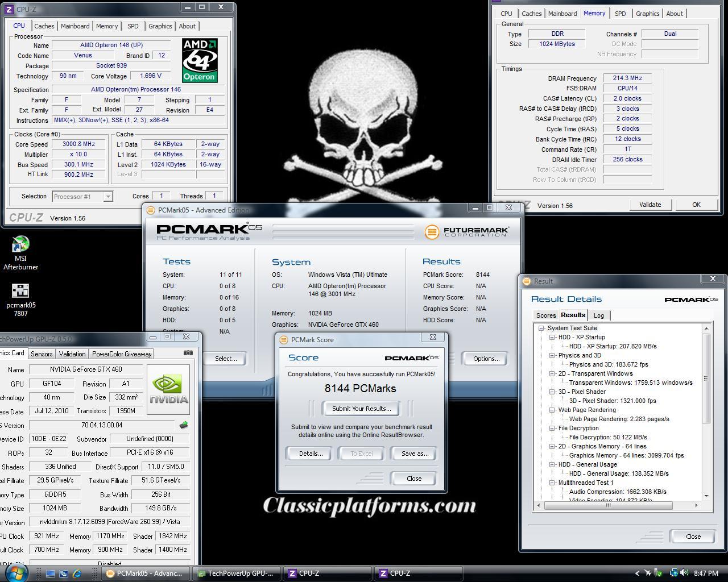Open the Validation tab in GPU-Z
This screenshot has width=728, height=582.
(x=72, y=354)
